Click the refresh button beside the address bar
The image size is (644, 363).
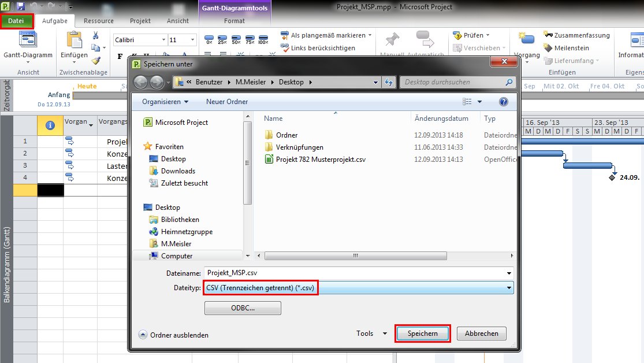pos(389,82)
